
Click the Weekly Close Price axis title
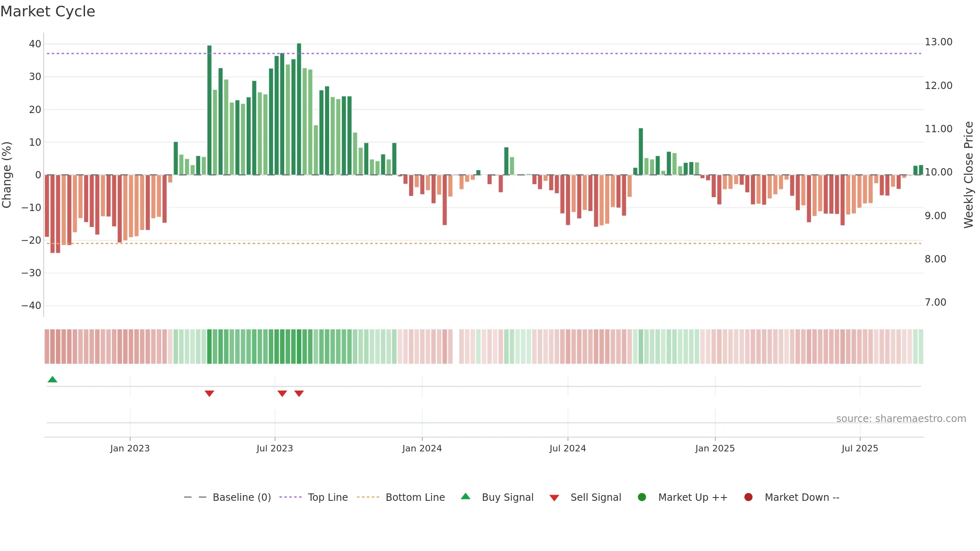click(969, 175)
